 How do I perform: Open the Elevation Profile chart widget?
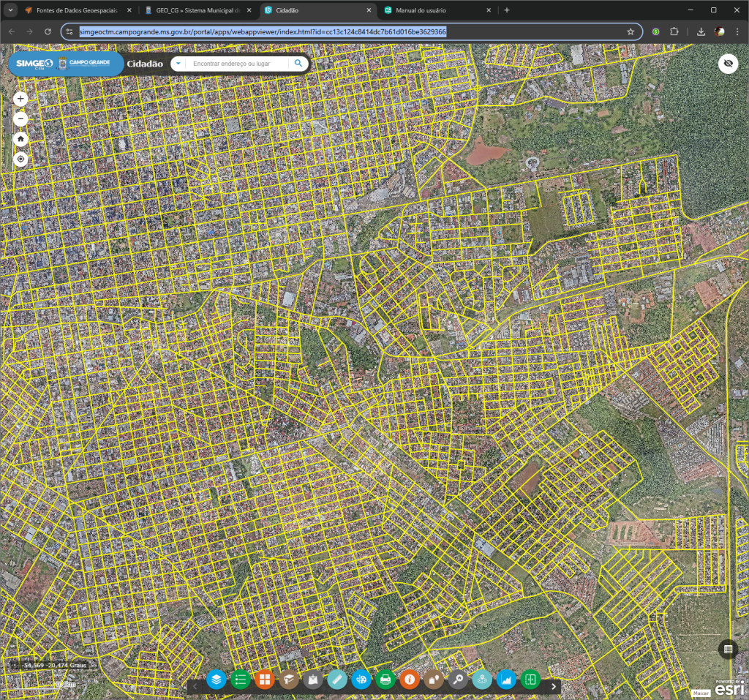point(506,680)
